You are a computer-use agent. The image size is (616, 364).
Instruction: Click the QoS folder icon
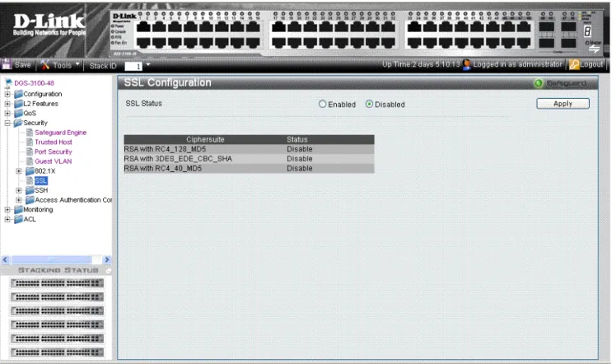[x=18, y=114]
